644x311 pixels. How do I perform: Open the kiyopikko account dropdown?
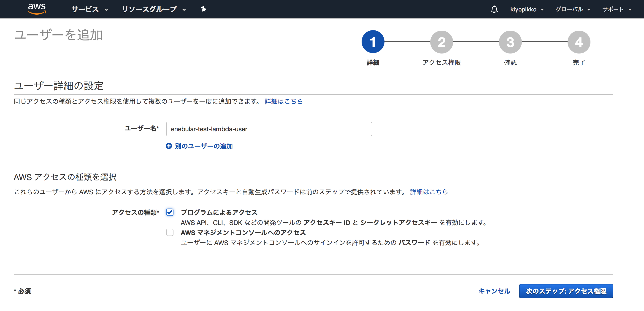[527, 10]
